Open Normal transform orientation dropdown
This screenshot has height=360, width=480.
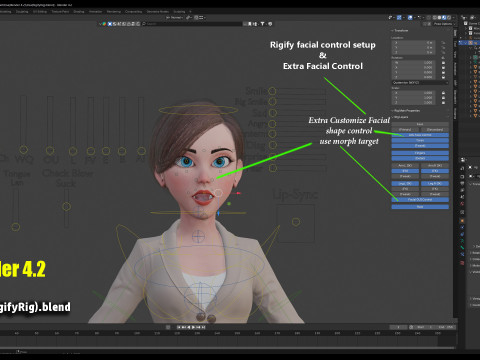[174, 17]
